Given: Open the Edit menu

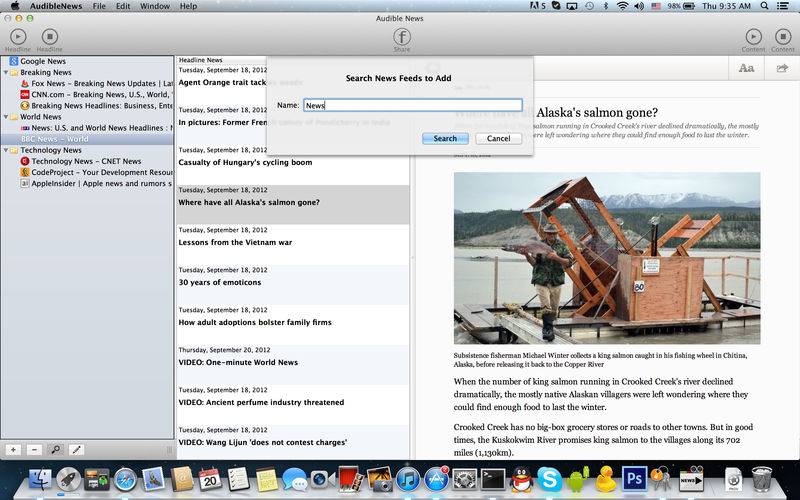Looking at the screenshot, I should 123,6.
